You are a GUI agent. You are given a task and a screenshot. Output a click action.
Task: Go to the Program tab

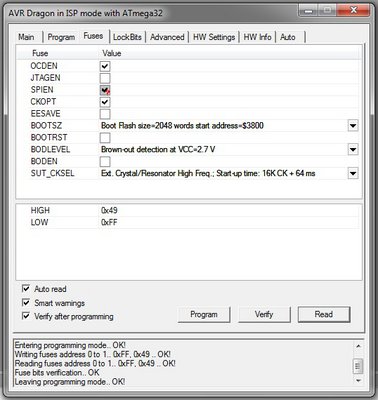(61, 37)
